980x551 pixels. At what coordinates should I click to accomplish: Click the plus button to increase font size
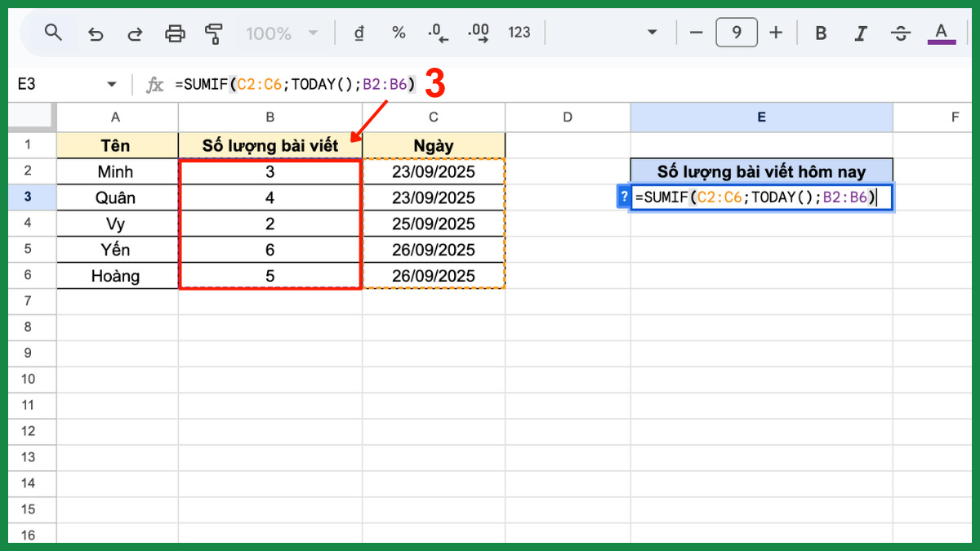point(776,33)
